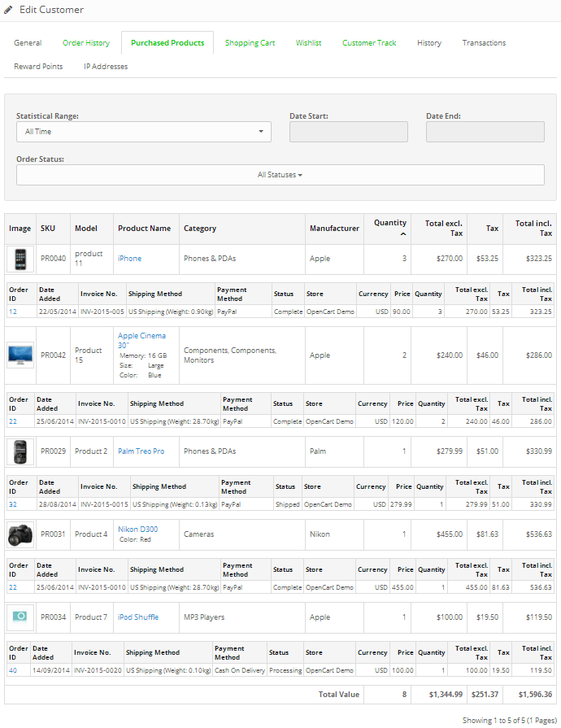Click invoice number INV-2015-0015

pyautogui.click(x=104, y=504)
